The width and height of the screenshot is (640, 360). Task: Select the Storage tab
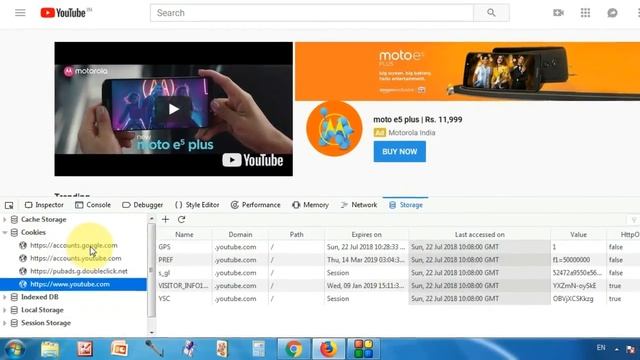pyautogui.click(x=406, y=205)
